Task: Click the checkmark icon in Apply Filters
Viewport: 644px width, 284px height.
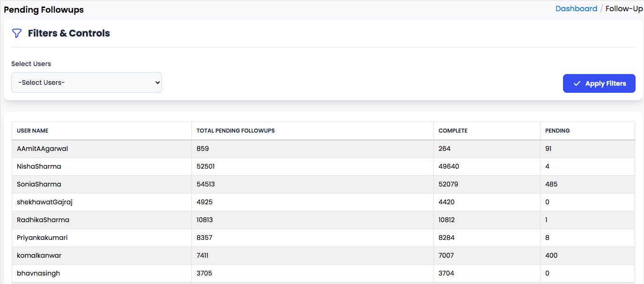Action: [577, 83]
